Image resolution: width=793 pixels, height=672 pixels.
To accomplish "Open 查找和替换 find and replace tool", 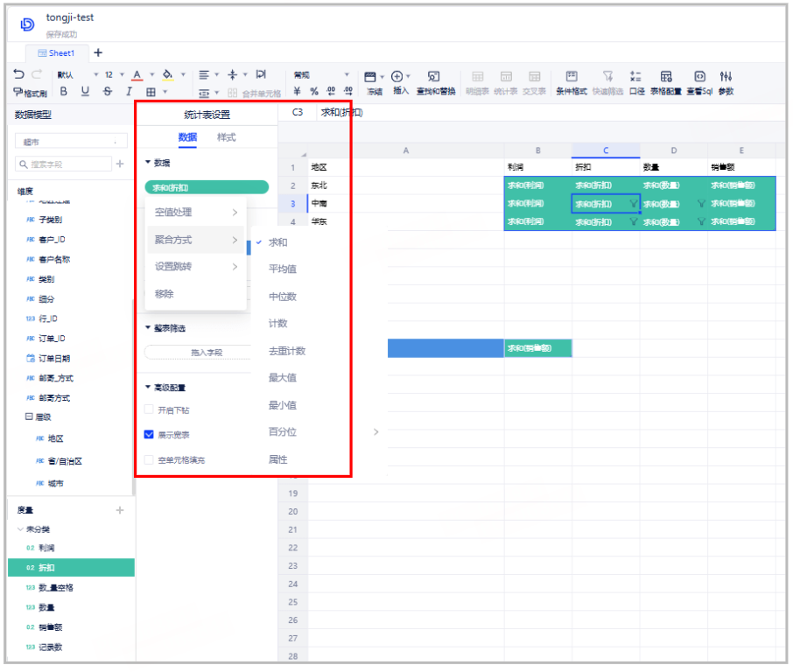I will click(x=435, y=82).
